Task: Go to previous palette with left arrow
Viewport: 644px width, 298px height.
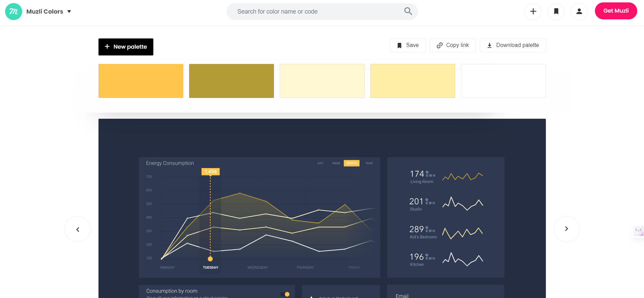Action: coord(78,229)
